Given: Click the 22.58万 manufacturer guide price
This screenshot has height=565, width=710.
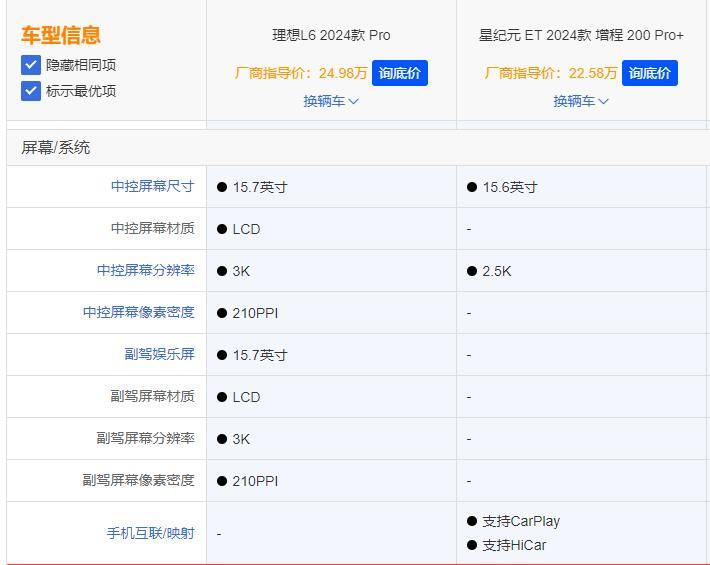Looking at the screenshot, I should [x=593, y=73].
